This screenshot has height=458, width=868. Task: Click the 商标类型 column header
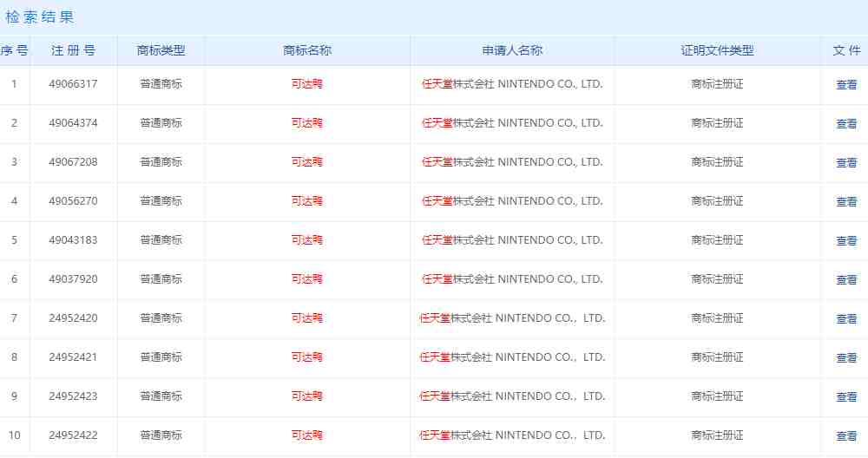[x=161, y=50]
